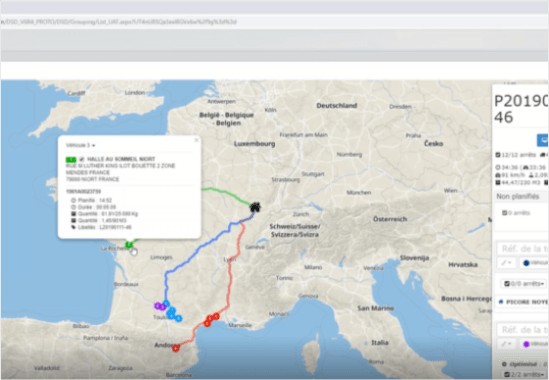Close the stop details popup
This screenshot has height=380, width=549.
point(196,140)
